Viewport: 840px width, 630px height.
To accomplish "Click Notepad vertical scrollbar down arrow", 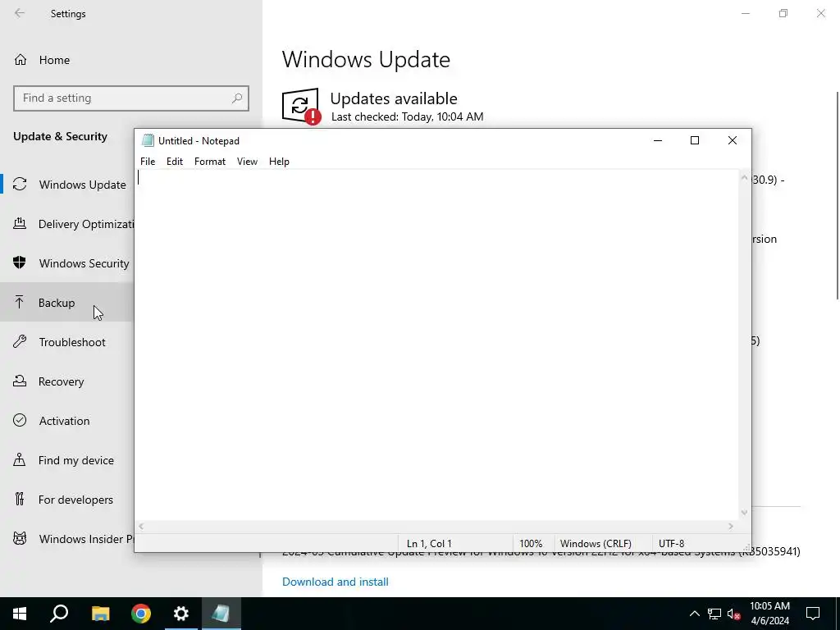I will [744, 513].
